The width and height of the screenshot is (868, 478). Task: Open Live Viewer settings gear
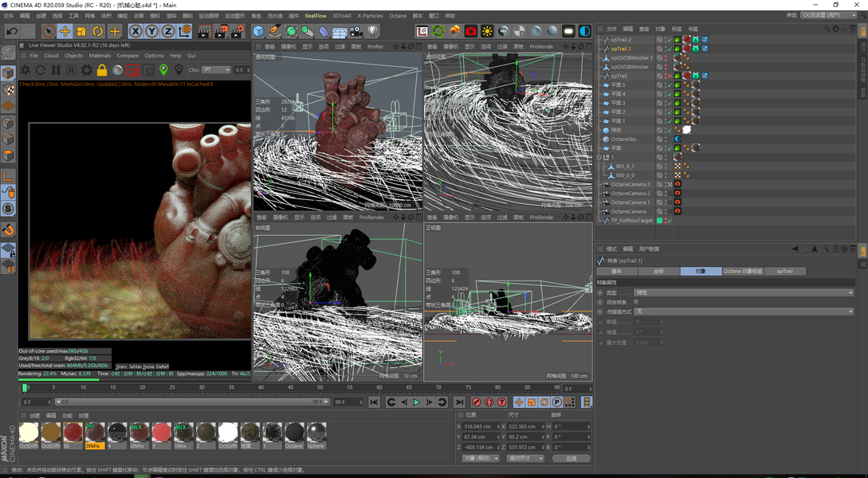(x=87, y=70)
